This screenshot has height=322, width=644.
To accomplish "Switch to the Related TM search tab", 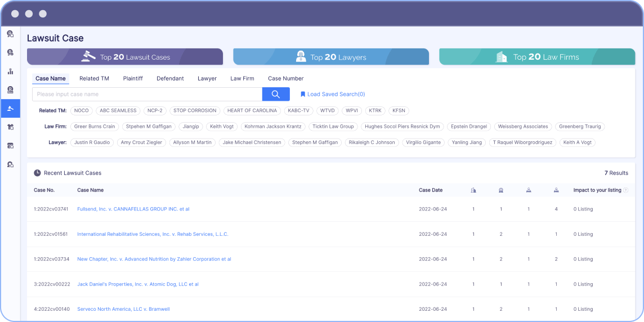I will click(x=94, y=79).
